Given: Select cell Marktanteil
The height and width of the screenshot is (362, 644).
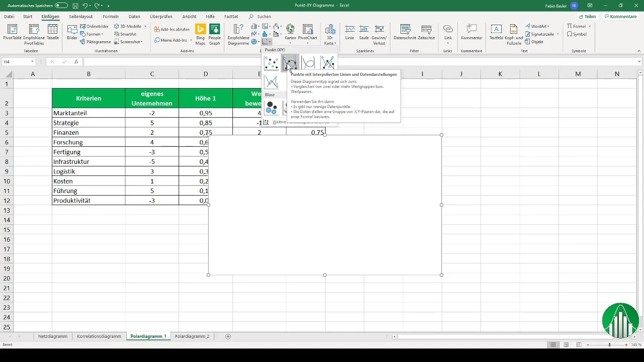Looking at the screenshot, I should coord(89,113).
